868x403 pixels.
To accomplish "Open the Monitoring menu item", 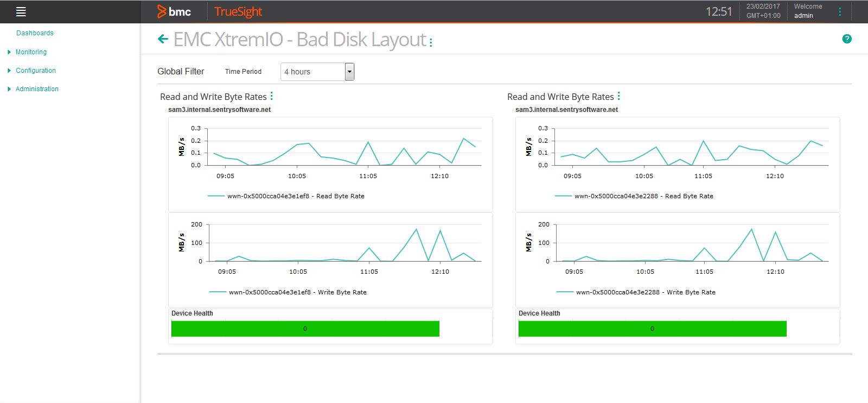I will [31, 52].
